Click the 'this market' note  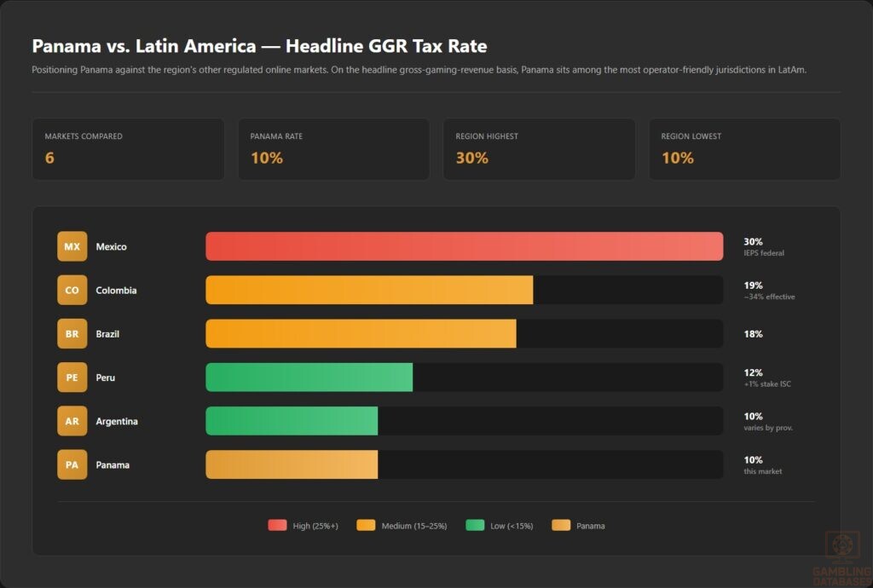point(763,471)
